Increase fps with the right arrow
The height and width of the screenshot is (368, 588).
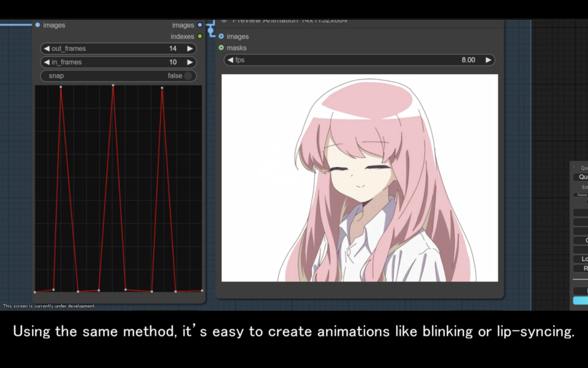488,60
